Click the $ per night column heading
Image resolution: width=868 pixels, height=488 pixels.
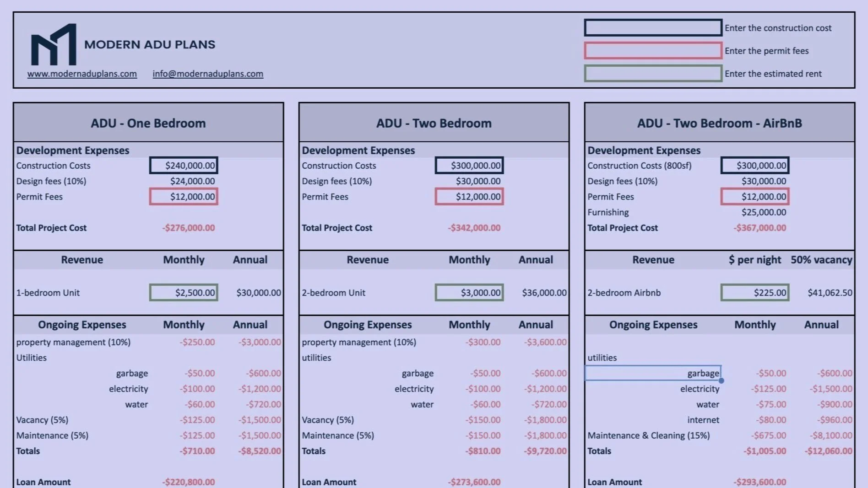(755, 260)
